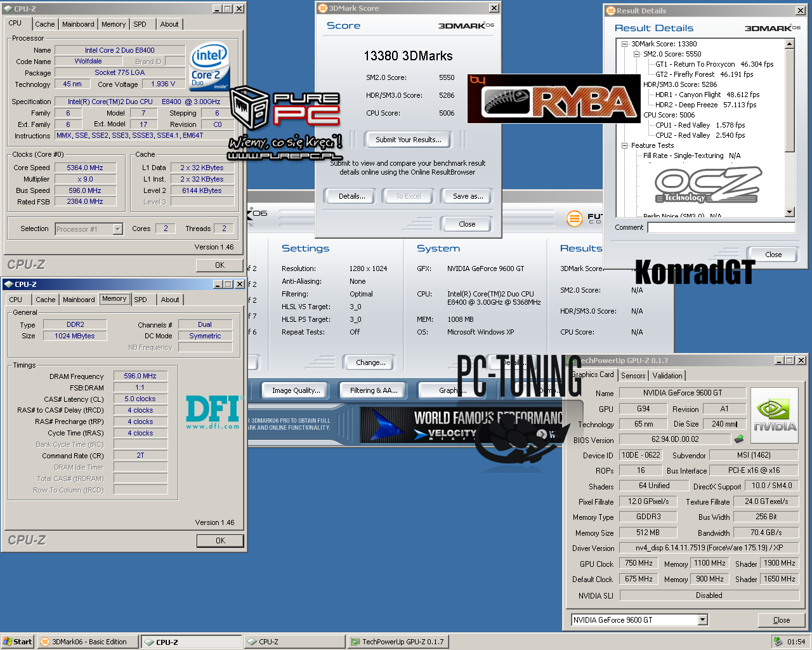
Task: Select CPU1 - Red Valley result row
Action: point(700,125)
